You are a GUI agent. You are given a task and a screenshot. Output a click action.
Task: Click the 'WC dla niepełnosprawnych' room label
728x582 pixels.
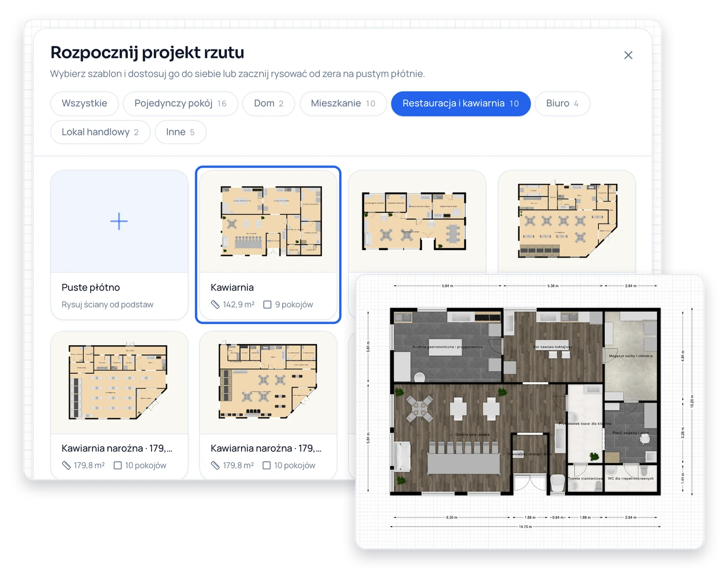[x=631, y=478]
